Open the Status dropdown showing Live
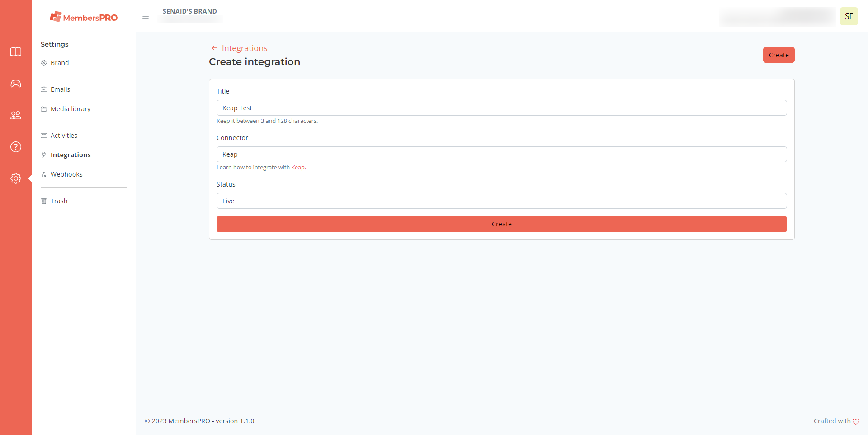This screenshot has width=868, height=435. click(x=501, y=201)
